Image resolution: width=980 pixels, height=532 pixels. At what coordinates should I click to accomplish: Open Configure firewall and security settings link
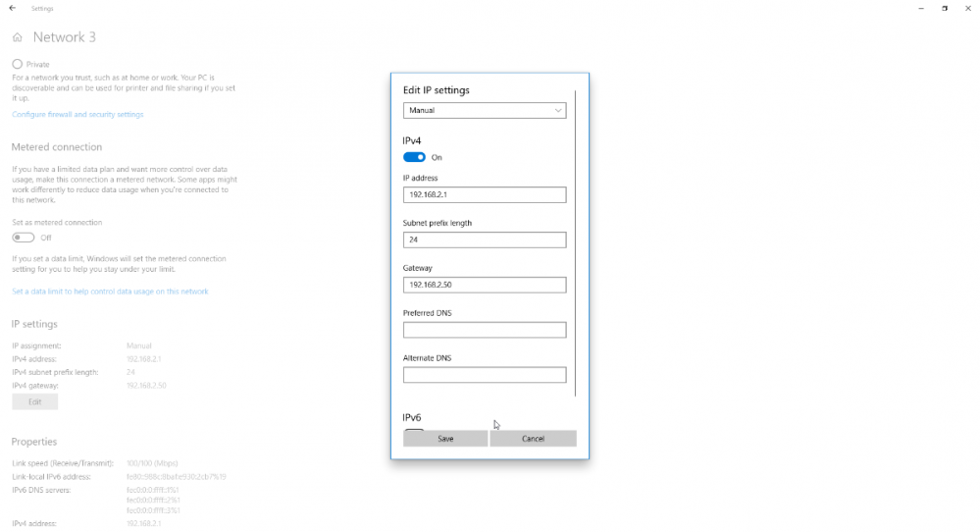click(x=77, y=115)
